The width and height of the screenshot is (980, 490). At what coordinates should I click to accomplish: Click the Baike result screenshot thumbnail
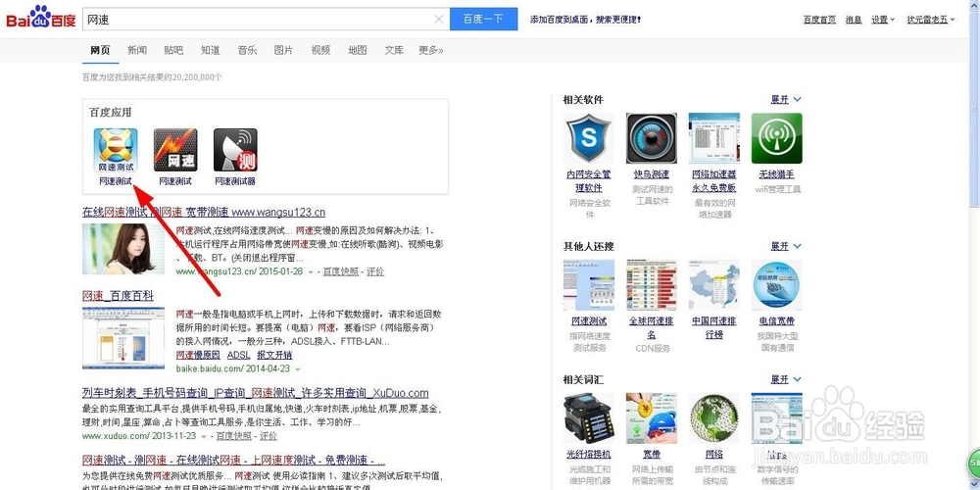click(123, 338)
